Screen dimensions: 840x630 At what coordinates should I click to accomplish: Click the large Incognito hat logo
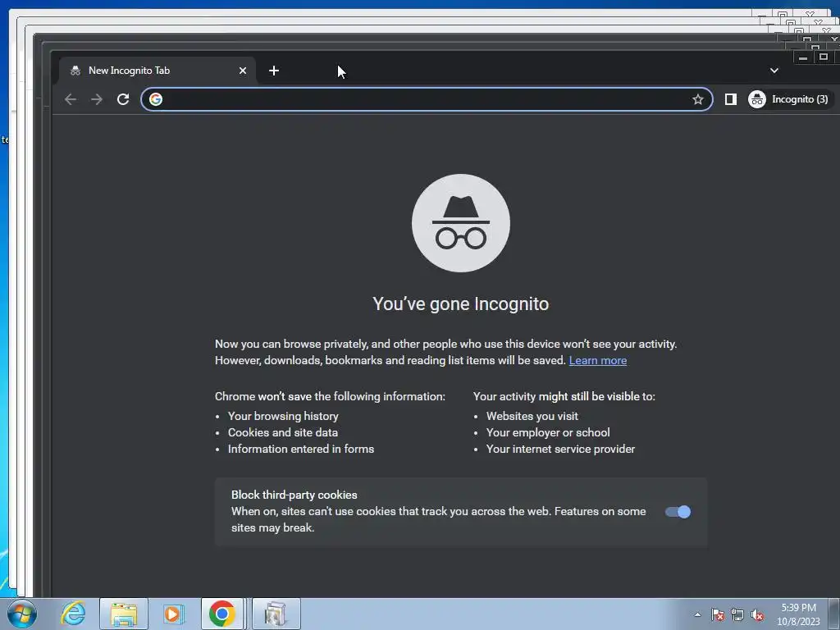461,223
